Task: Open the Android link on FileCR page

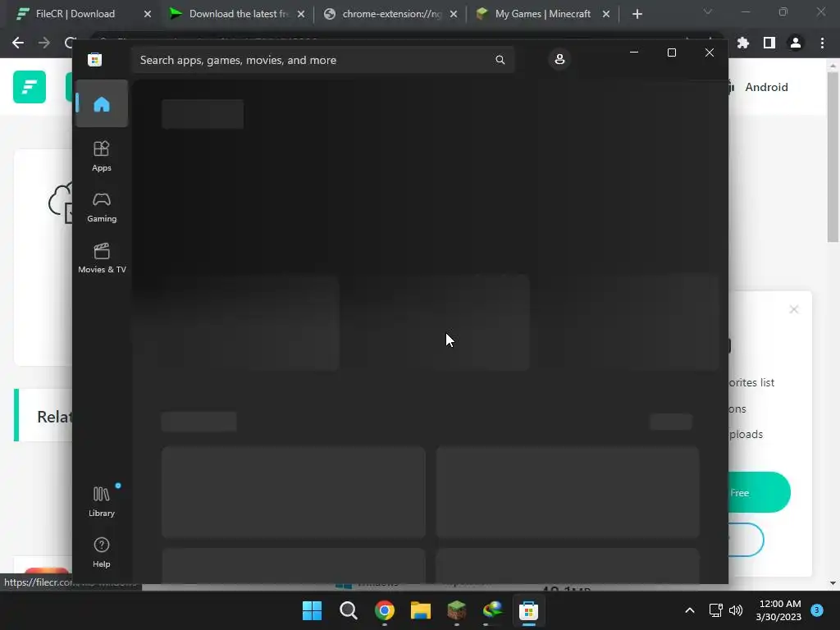Action: pos(766,87)
